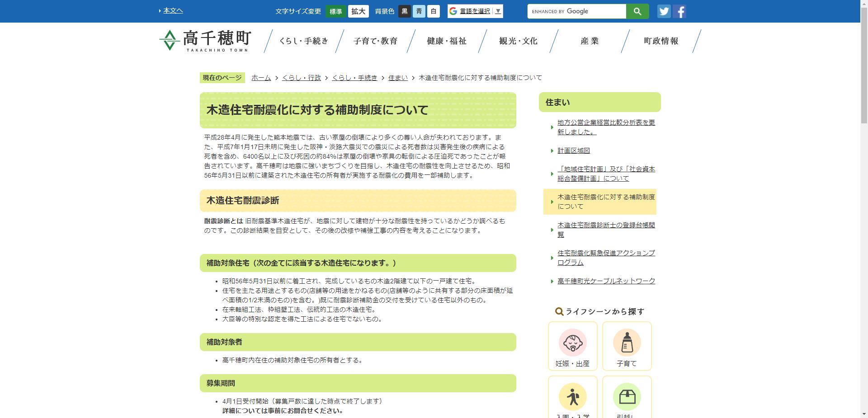Open the 観光・文化 navigation menu
Screen dimensions: 868x418
(x=517, y=41)
